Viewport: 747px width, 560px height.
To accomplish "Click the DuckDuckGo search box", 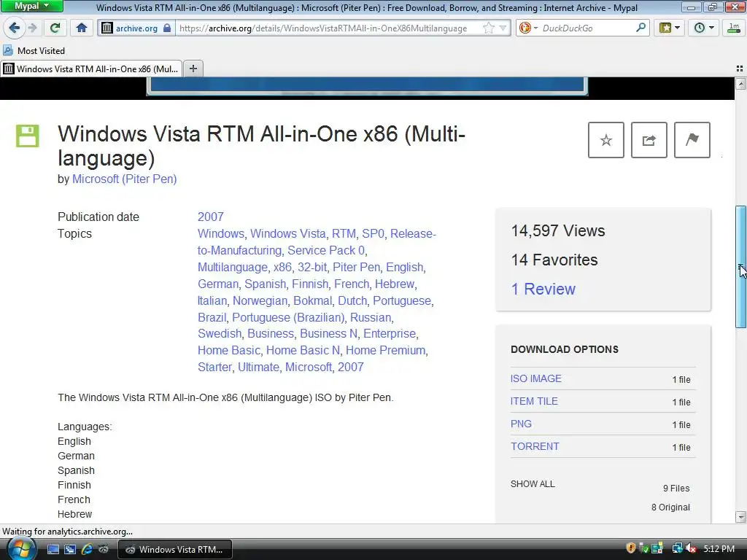I will click(x=587, y=28).
